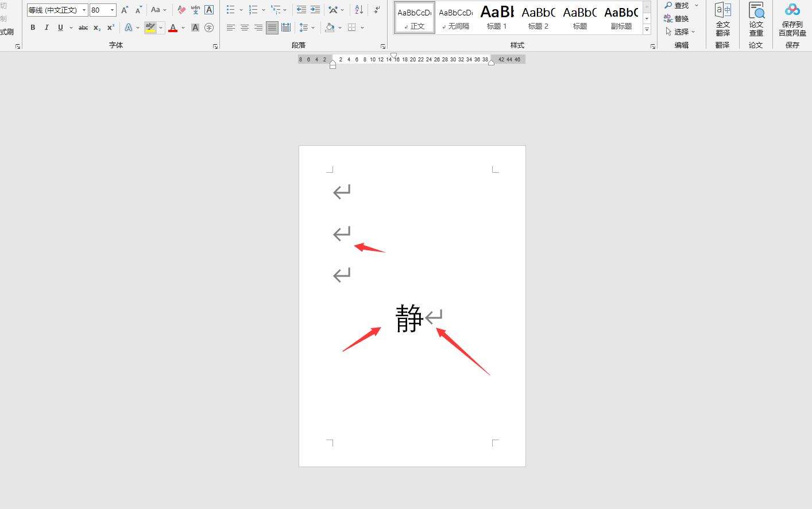Screen dimensions: 812x509
Task: Apply subscript formatting
Action: coord(97,28)
